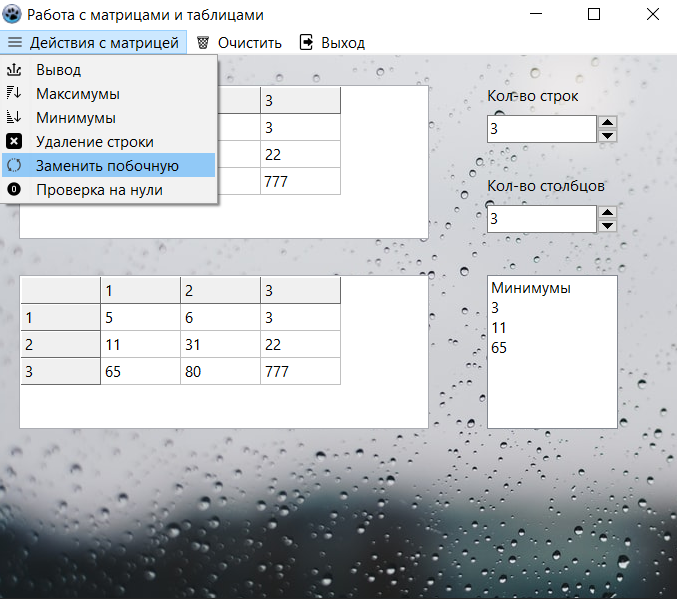Viewport: 677px width, 599px height.
Task: Decrease Кол-во столбцов with the down arrow
Action: 607,225
